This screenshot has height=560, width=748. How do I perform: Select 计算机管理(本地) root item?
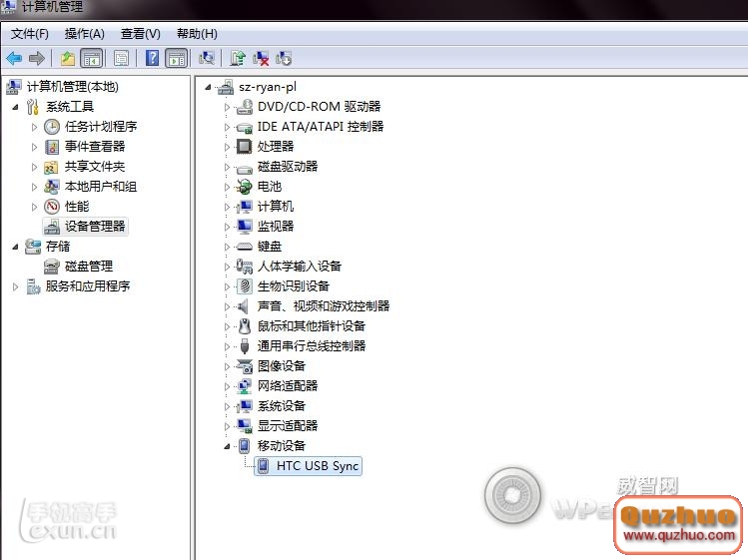click(73, 86)
